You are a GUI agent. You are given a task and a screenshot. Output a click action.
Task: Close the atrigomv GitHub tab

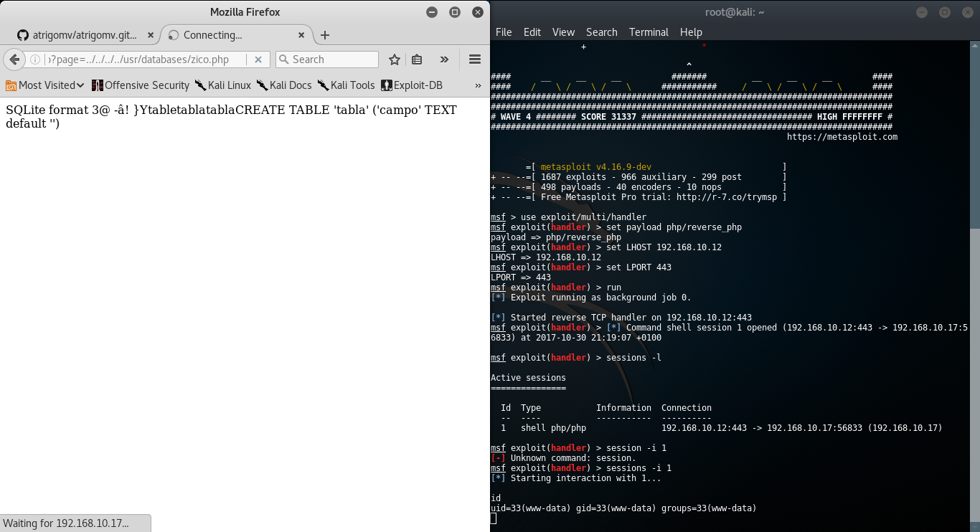point(151,35)
